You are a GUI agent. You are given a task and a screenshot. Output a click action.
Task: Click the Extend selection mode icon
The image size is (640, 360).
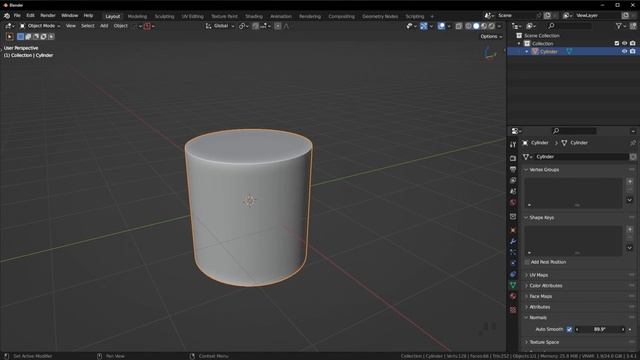pyautogui.click(x=28, y=37)
